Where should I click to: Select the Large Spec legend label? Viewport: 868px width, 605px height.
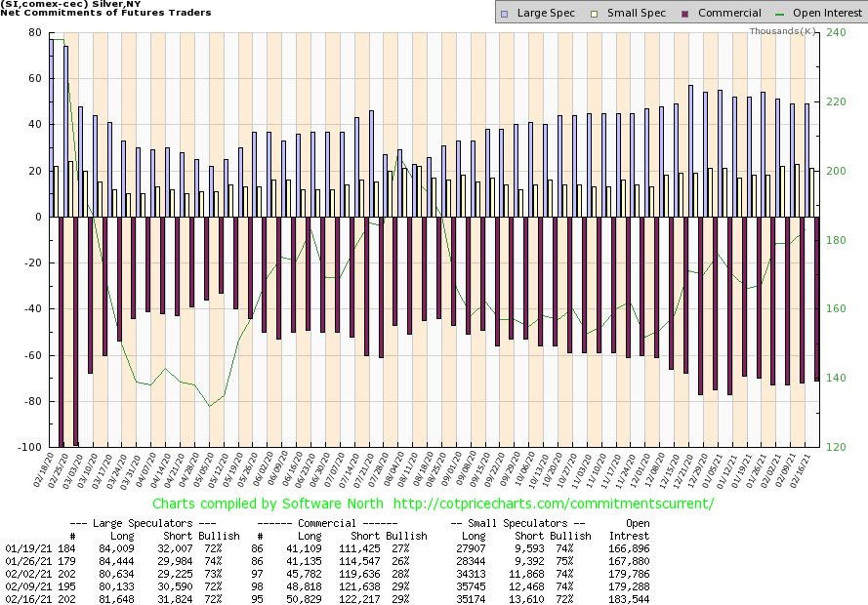[544, 13]
